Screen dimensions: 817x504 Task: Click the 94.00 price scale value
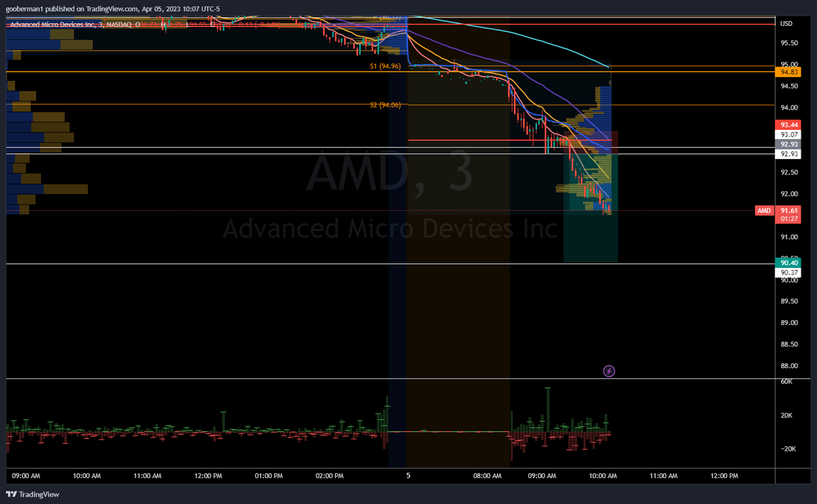790,107
